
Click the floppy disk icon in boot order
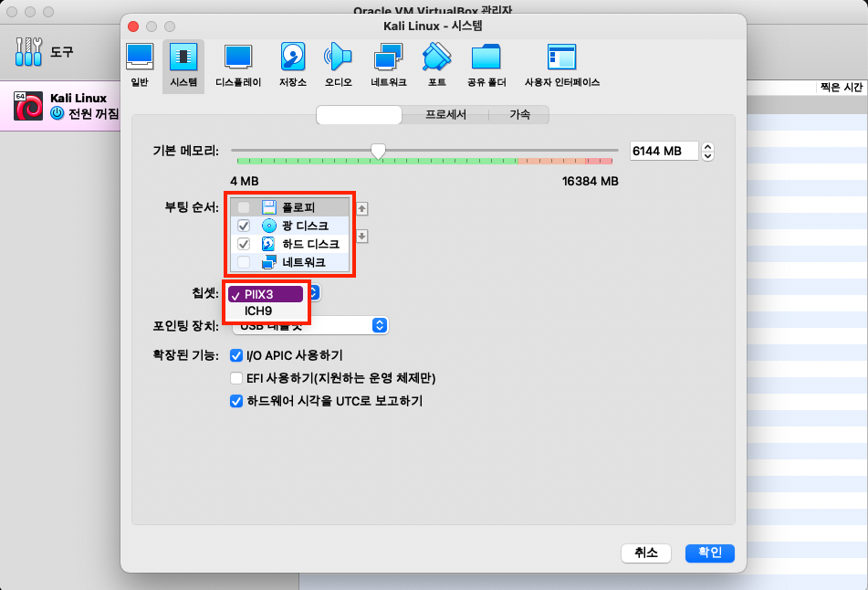click(269, 207)
